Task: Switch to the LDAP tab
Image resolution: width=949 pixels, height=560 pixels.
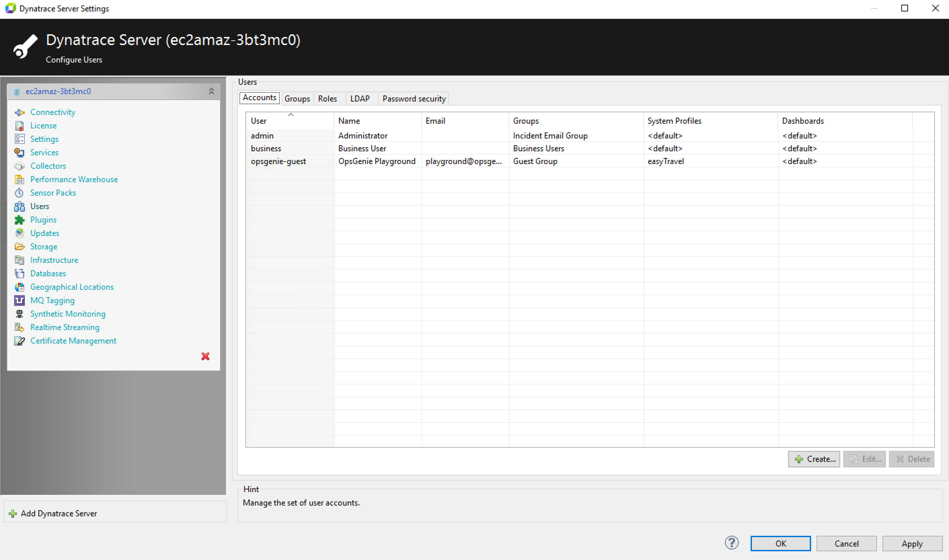Action: click(x=359, y=98)
